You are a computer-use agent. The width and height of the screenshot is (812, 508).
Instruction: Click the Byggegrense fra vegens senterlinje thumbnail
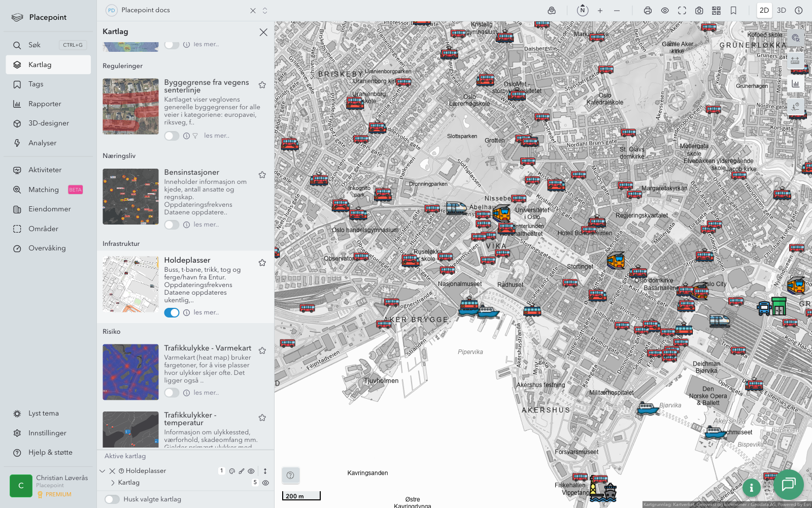point(130,106)
